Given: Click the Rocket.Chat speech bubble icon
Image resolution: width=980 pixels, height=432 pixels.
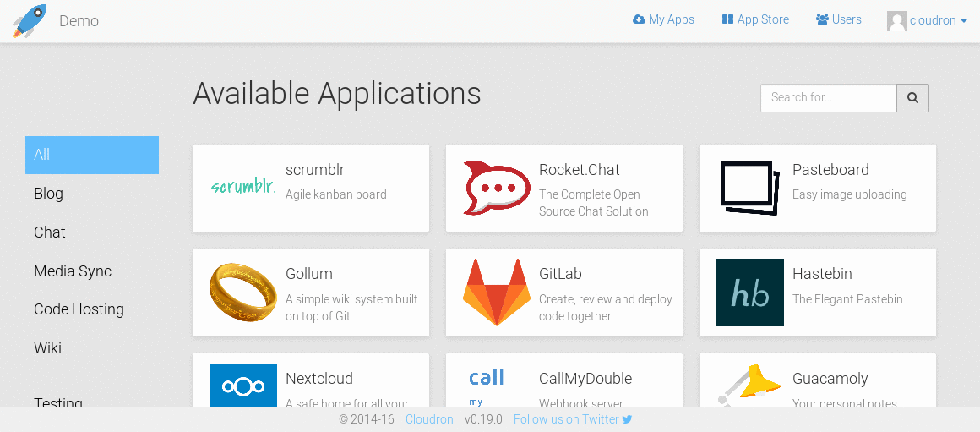Looking at the screenshot, I should pyautogui.click(x=496, y=189).
